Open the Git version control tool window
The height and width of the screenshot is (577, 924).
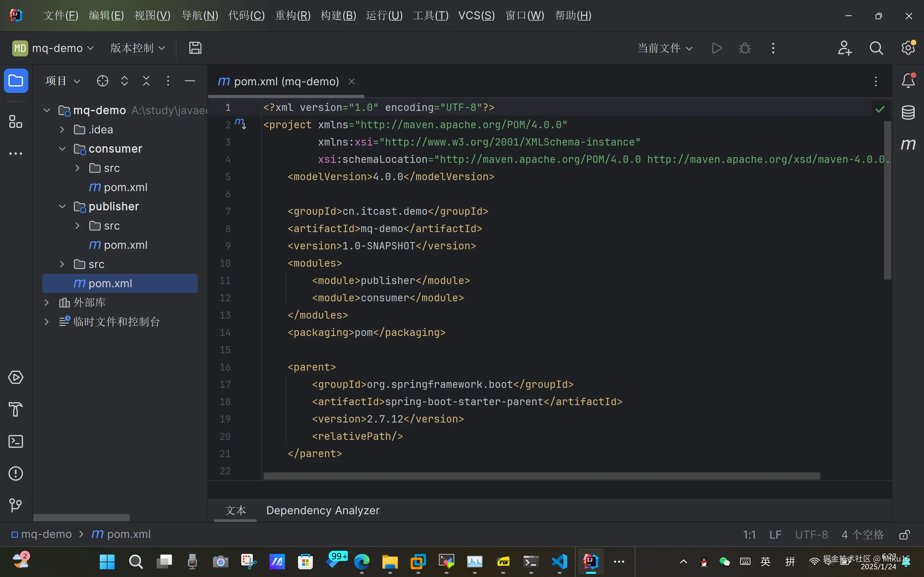[x=16, y=505]
